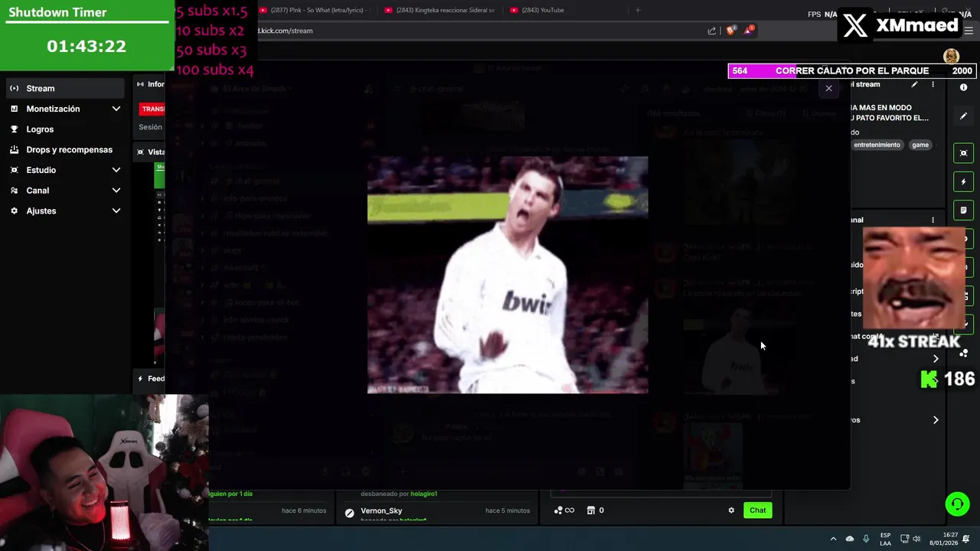Click the Estudio camera icon

(x=14, y=170)
